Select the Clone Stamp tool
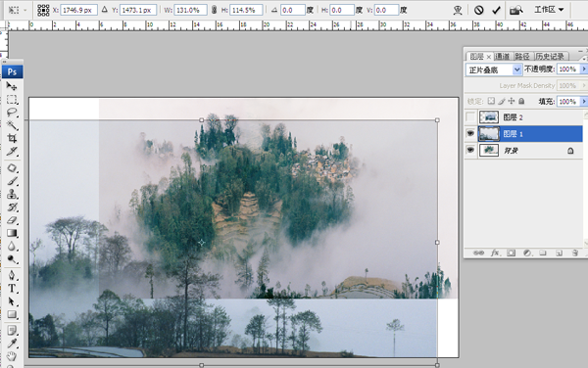Screen dimensions: 588x368 [x=12, y=194]
